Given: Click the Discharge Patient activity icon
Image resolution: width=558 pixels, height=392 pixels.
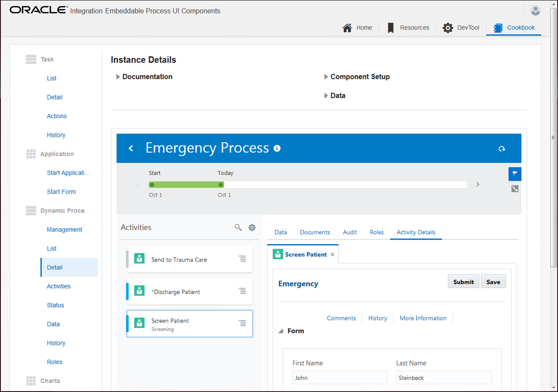Looking at the screenshot, I should (139, 290).
